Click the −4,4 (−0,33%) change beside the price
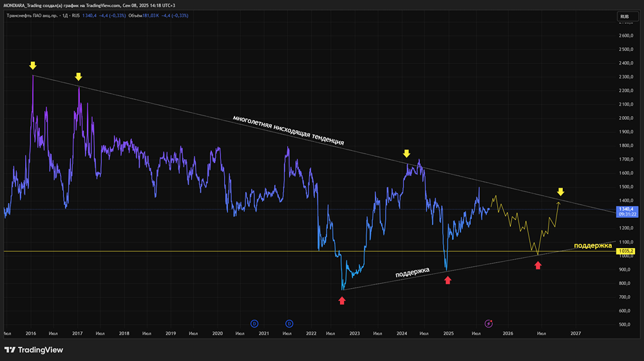 pos(113,15)
